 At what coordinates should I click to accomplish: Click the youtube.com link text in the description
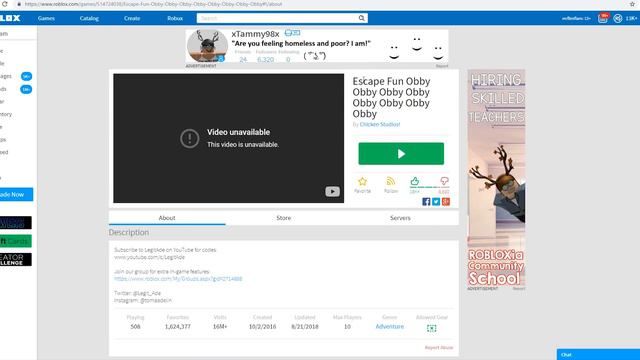[x=149, y=257]
